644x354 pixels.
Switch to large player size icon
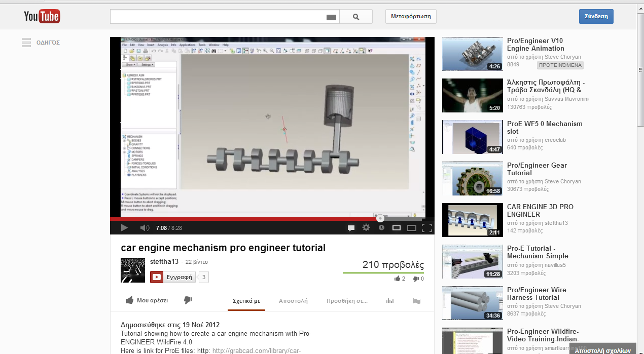point(412,228)
